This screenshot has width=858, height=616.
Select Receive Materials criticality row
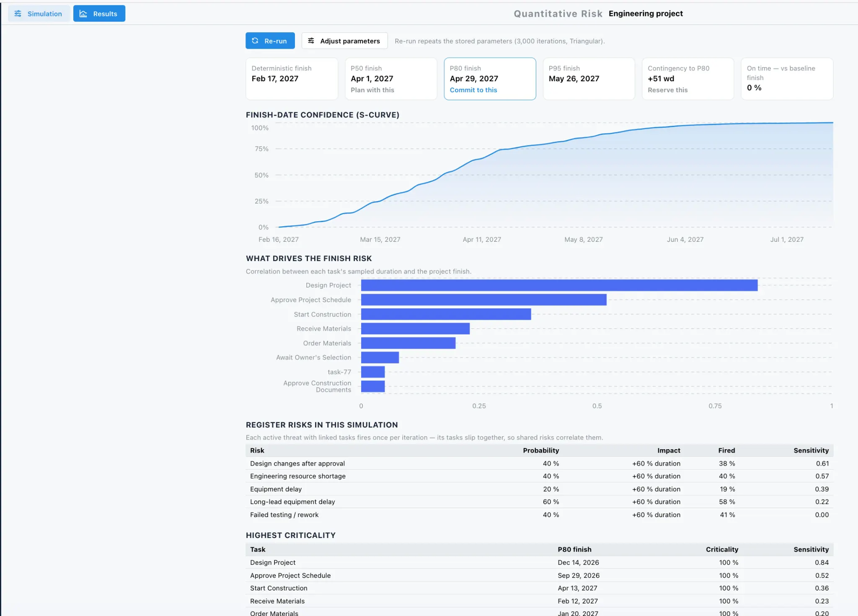(x=540, y=601)
